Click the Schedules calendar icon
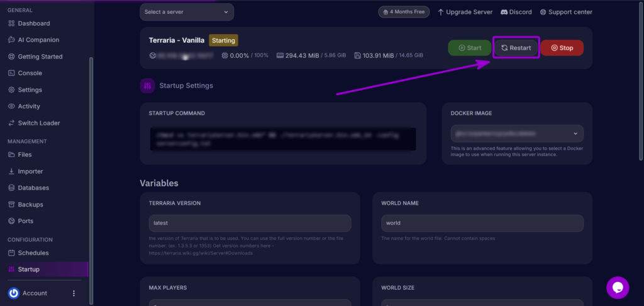The height and width of the screenshot is (306, 644). point(11,253)
